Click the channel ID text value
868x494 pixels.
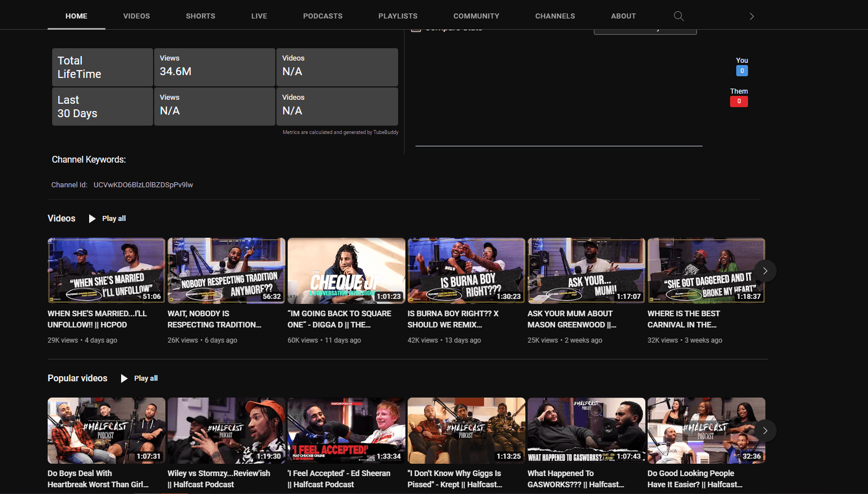143,185
